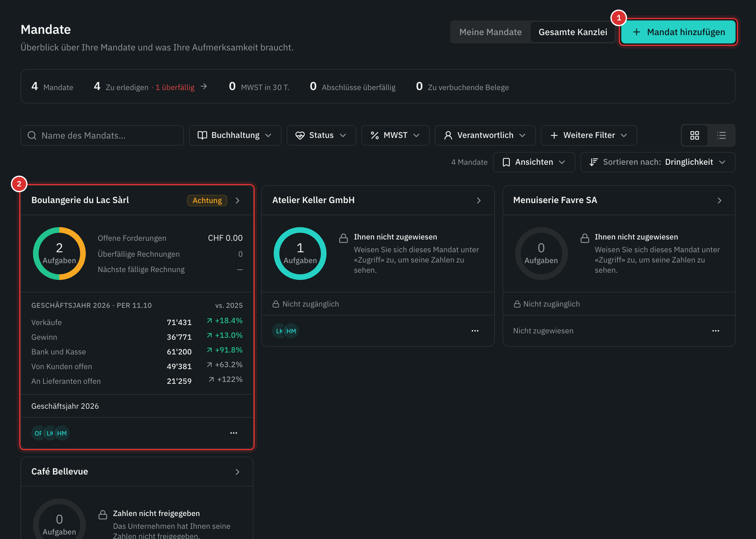The image size is (756, 539).
Task: Click the search magnifier icon
Action: click(x=32, y=135)
